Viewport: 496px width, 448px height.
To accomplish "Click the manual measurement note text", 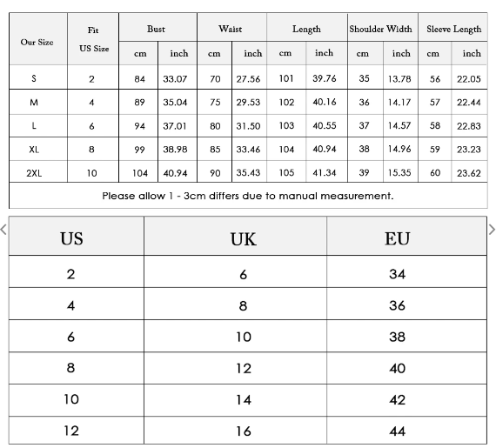I will coord(248,196).
